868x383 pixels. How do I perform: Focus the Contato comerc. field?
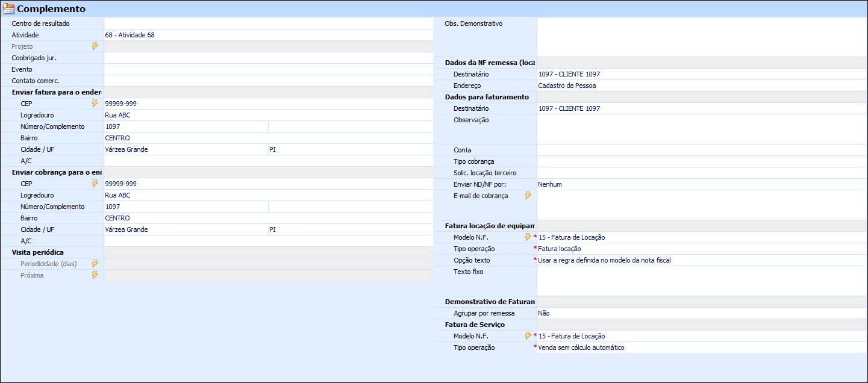[x=269, y=81]
